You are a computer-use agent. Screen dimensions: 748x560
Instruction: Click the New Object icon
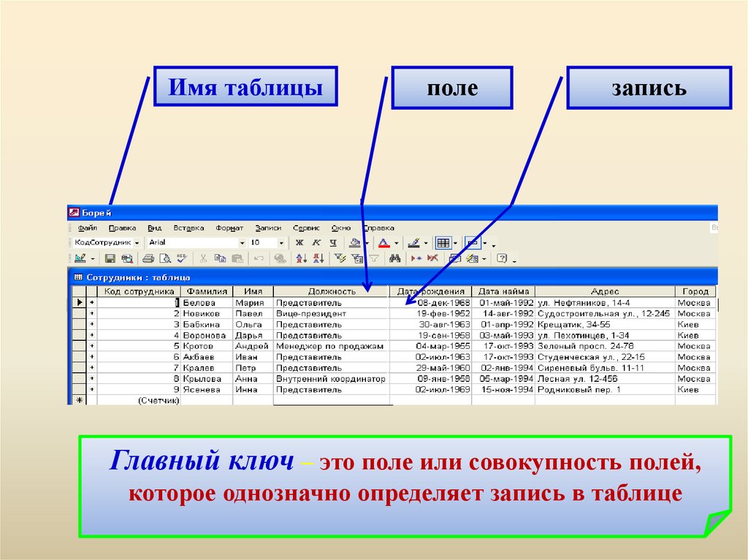click(473, 258)
